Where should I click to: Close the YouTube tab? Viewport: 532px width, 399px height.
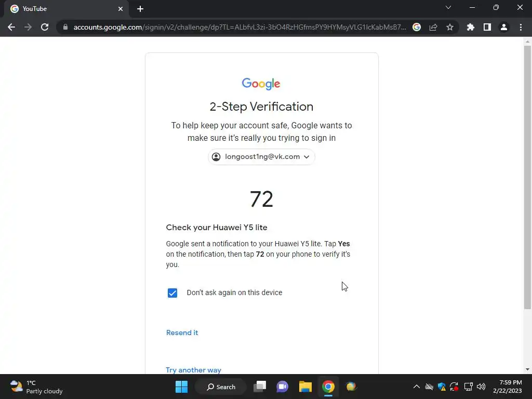(x=121, y=9)
